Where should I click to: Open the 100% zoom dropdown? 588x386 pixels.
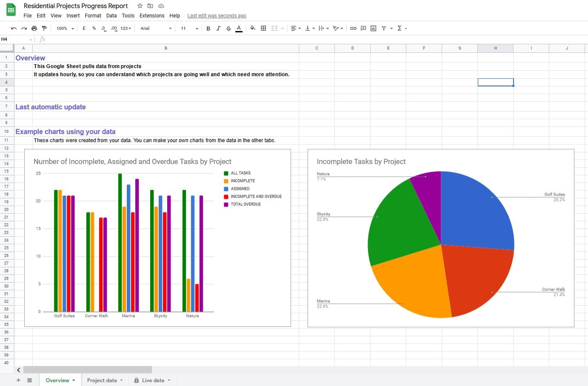[x=65, y=29]
